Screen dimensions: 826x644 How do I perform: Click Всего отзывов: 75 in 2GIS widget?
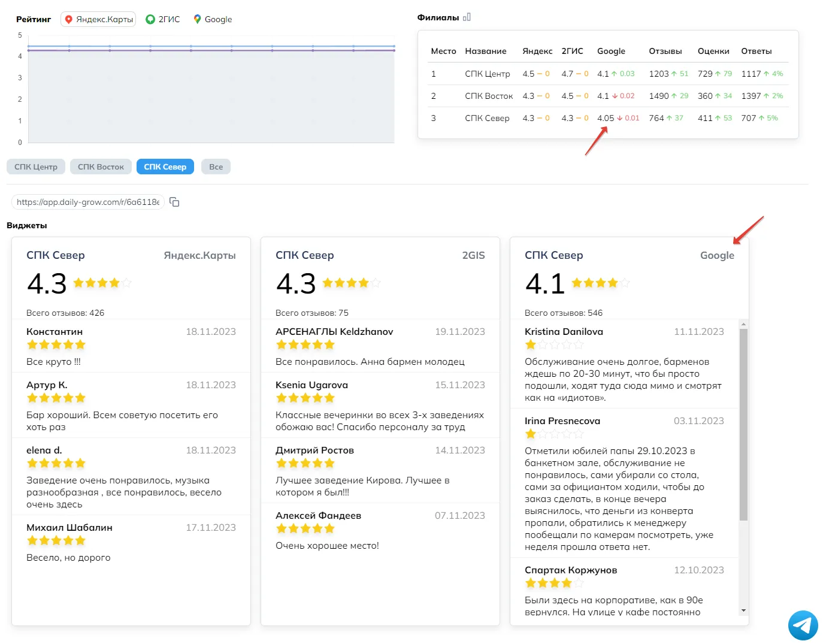click(x=312, y=313)
